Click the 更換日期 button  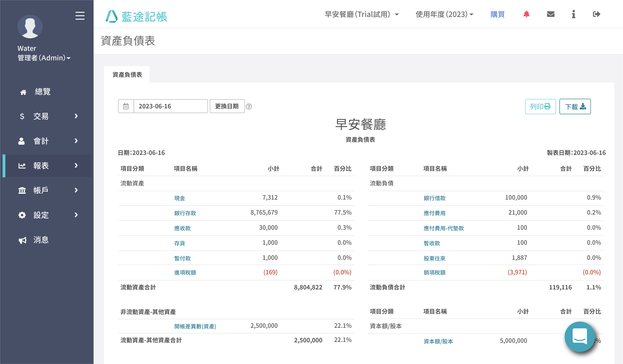[x=227, y=106]
